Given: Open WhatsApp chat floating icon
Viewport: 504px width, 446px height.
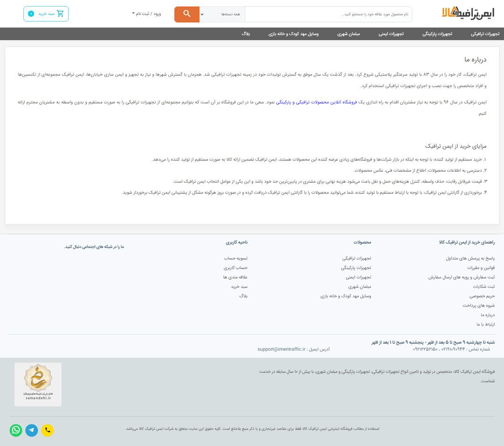Looking at the screenshot, I should coord(16,430).
